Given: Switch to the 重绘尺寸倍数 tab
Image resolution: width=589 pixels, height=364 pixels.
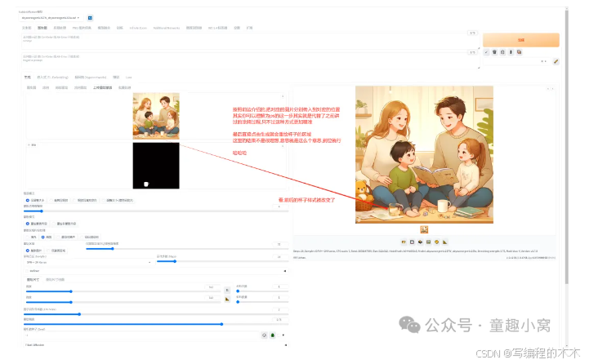Looking at the screenshot, I should click(55, 280).
